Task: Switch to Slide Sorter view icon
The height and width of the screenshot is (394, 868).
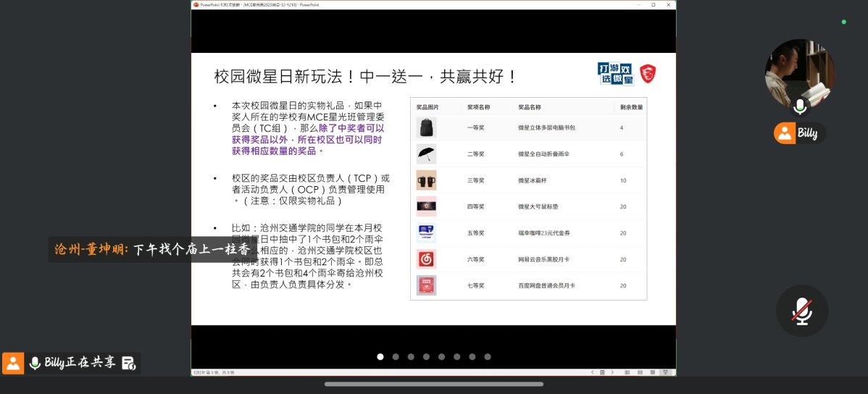Action: coord(640,372)
